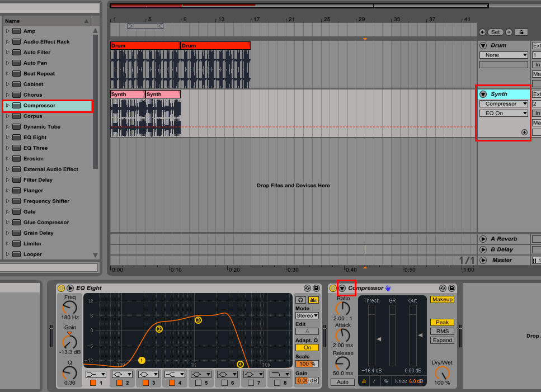Toggle the Compressor device activator
Screen dimensions: 541x392
point(333,288)
